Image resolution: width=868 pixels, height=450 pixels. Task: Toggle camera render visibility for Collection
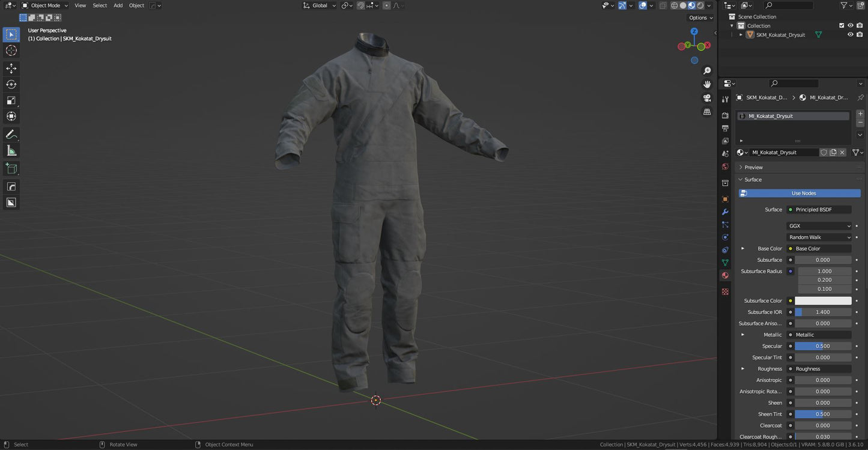(858, 25)
